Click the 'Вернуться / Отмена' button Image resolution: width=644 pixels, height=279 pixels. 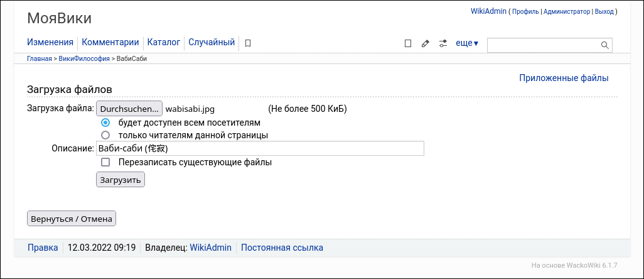pos(72,219)
